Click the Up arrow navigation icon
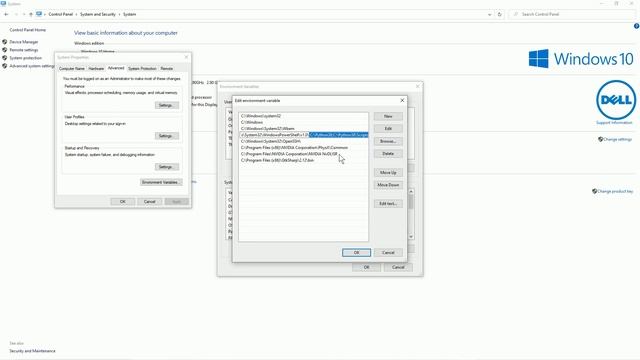Viewport: 640px width, 360px height. point(31,14)
